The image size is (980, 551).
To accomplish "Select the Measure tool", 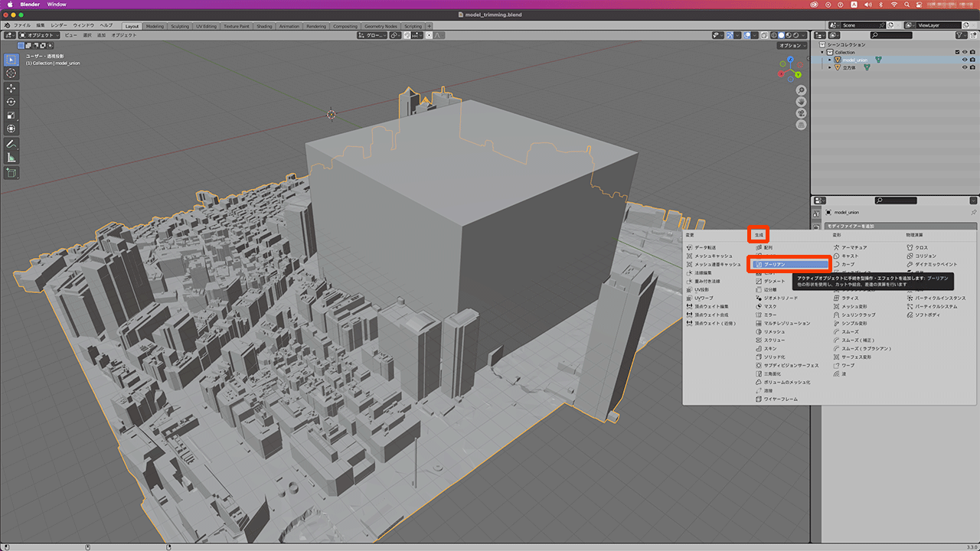I will pyautogui.click(x=11, y=158).
